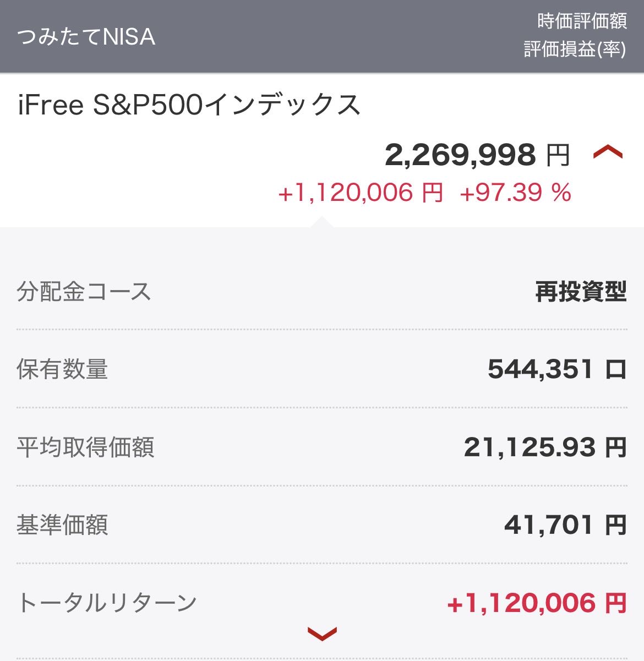Click the 544,351 口 holdings quantity
Image resolution: width=644 pixels, height=661 pixels.
coord(557,369)
